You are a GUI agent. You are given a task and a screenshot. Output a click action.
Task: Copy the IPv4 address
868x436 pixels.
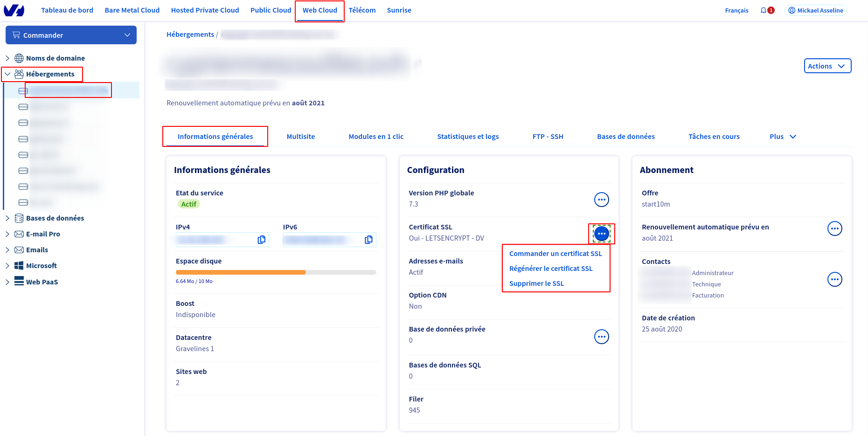point(262,240)
